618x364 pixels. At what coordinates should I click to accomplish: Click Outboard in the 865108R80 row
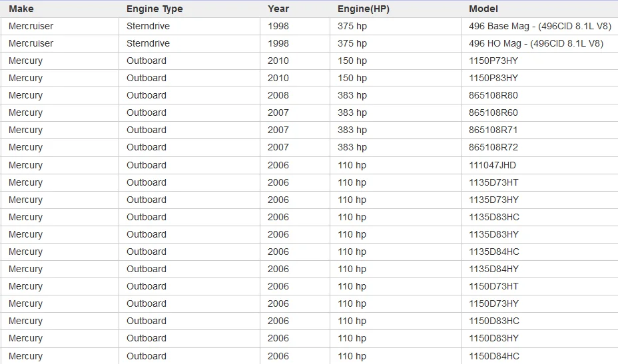point(147,95)
